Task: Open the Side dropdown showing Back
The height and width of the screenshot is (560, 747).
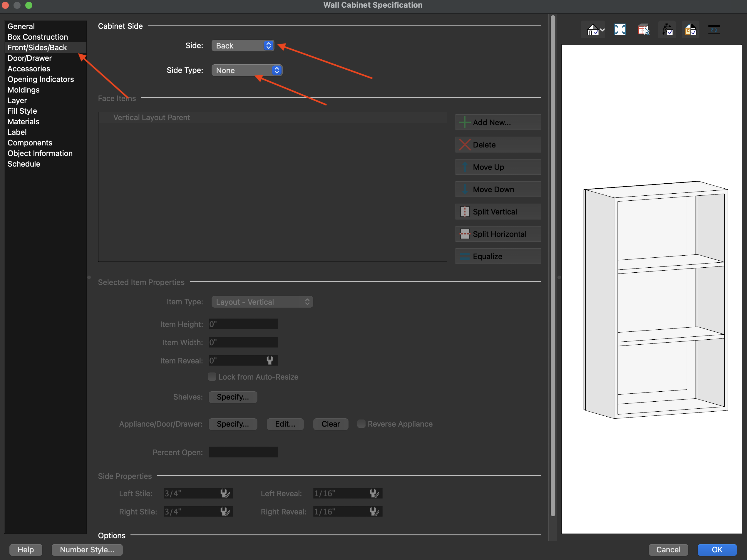Action: [x=243, y=46]
